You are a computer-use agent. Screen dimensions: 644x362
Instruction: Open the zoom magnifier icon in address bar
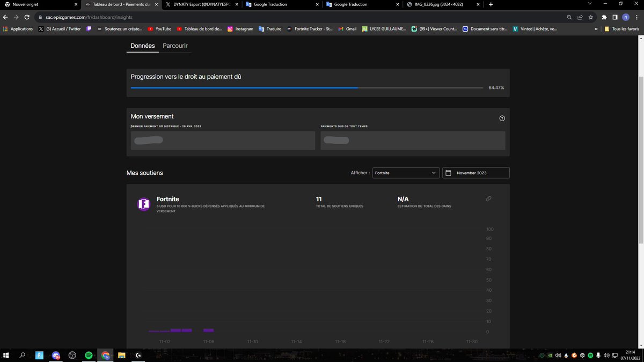pos(569,17)
